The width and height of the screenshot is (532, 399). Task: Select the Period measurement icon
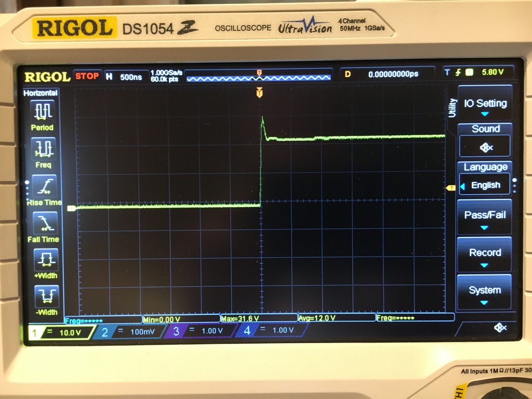(x=44, y=111)
